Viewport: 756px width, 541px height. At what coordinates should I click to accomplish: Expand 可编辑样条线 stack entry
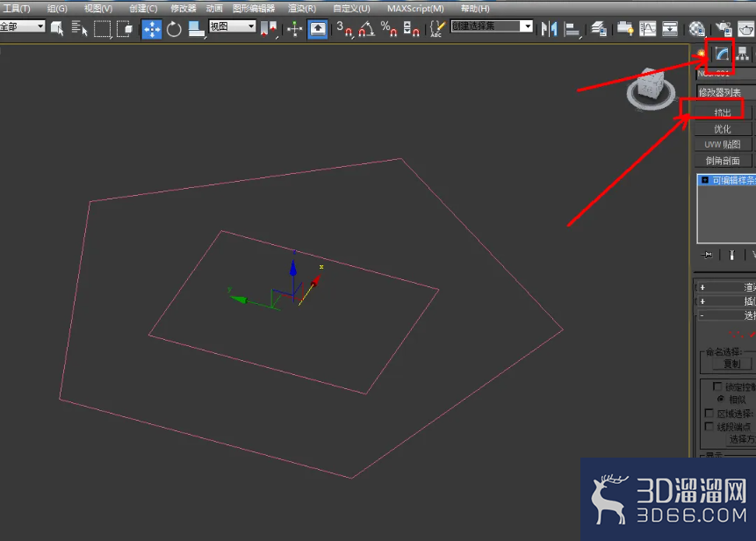tap(705, 180)
